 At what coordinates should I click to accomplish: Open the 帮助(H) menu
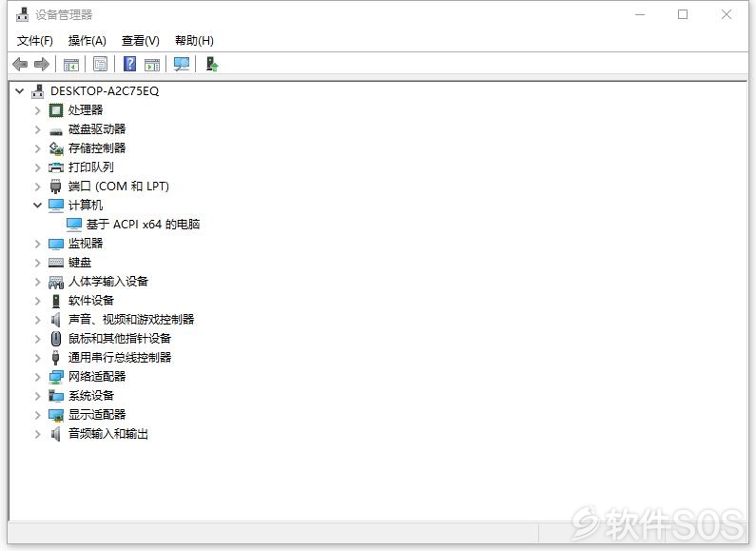tap(194, 41)
